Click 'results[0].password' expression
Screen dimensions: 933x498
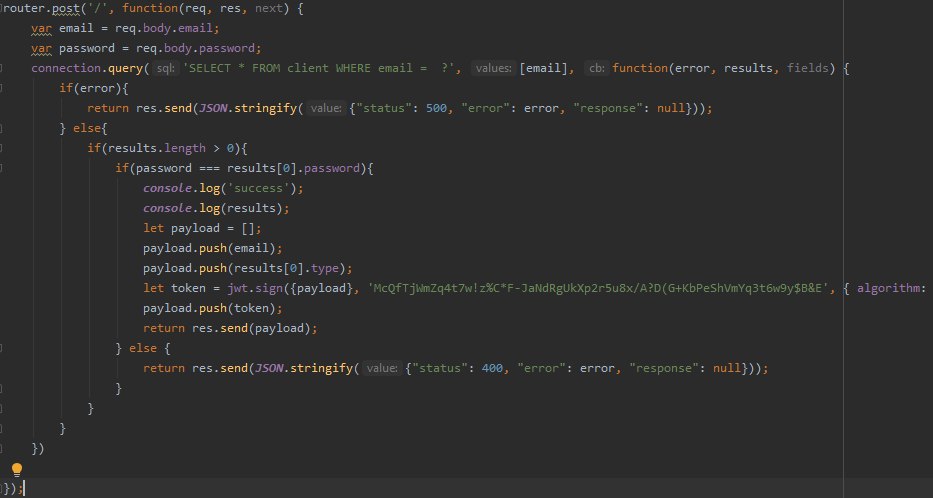tap(293, 168)
